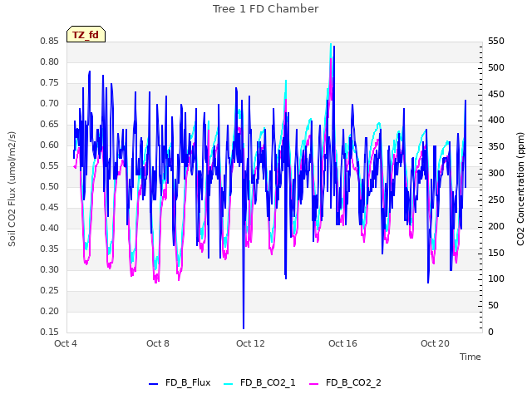Click the Oct 20 x-axis tick label
The image size is (532, 399).
click(x=435, y=343)
